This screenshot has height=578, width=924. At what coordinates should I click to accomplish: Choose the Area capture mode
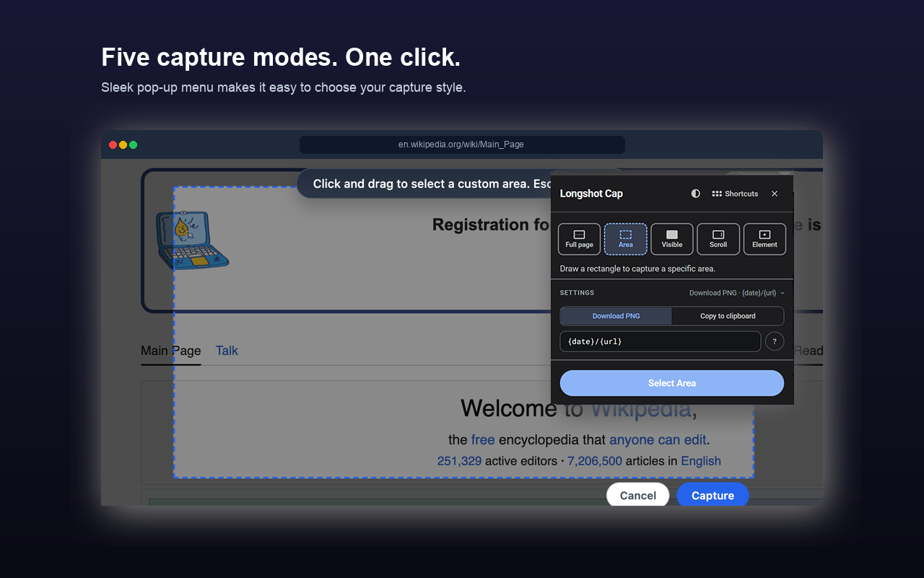[x=625, y=239]
